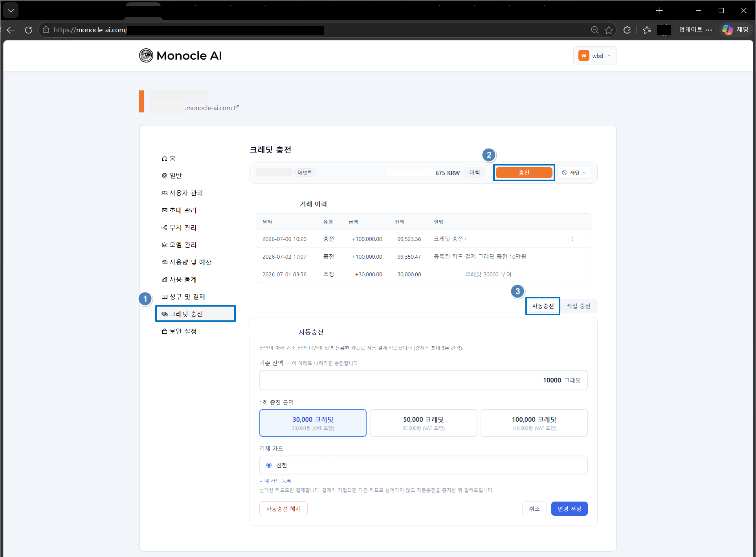Open the tab list chevron at top-left

click(x=11, y=11)
